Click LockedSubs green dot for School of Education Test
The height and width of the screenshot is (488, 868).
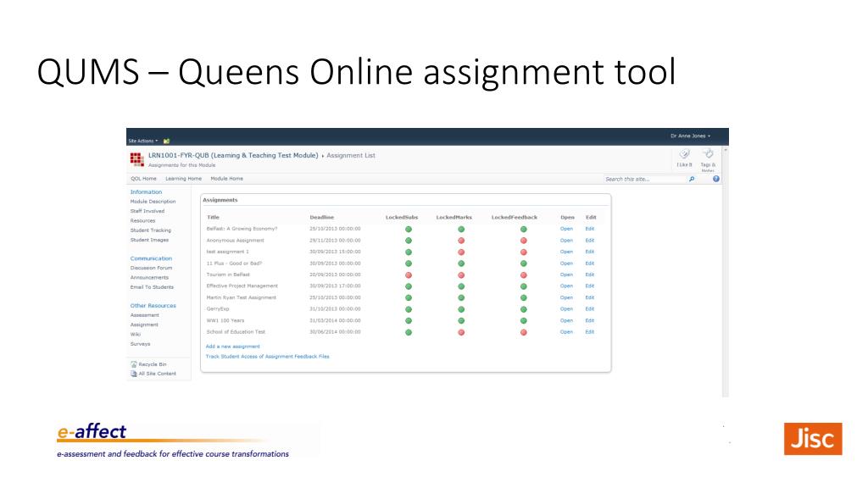tap(409, 332)
